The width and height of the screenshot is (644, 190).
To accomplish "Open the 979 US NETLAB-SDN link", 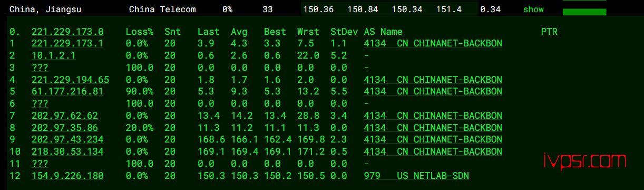I will pyautogui.click(x=416, y=176).
